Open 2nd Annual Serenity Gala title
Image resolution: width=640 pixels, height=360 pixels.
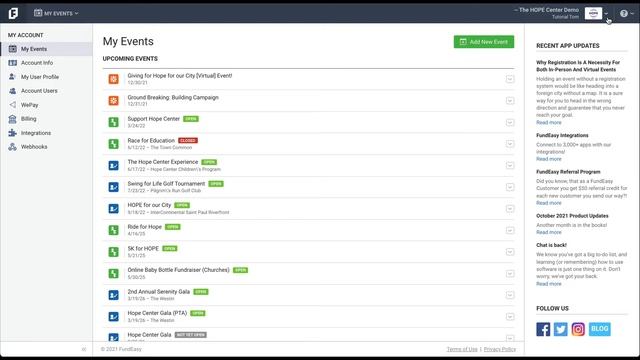(158, 291)
